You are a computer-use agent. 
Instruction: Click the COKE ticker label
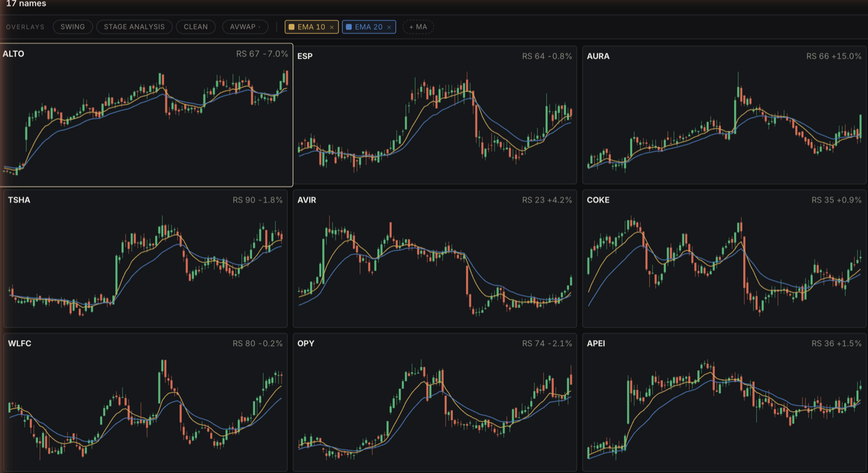(598, 200)
